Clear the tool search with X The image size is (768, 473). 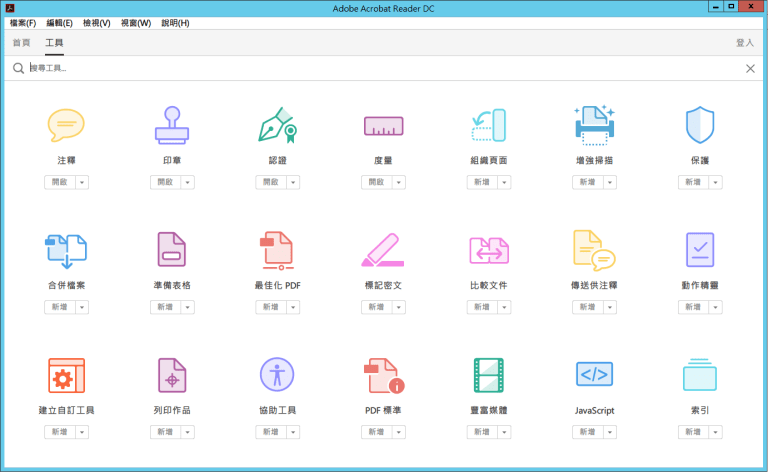click(750, 69)
